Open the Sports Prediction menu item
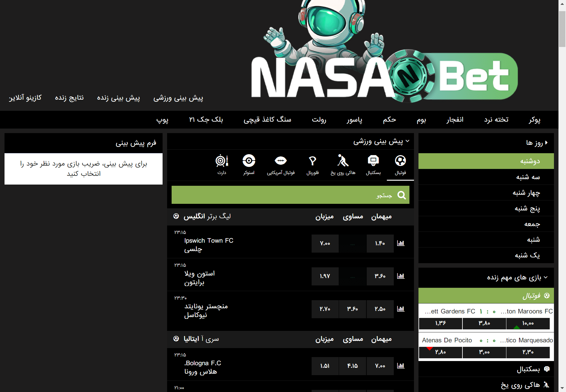The image size is (566, 392). click(178, 98)
